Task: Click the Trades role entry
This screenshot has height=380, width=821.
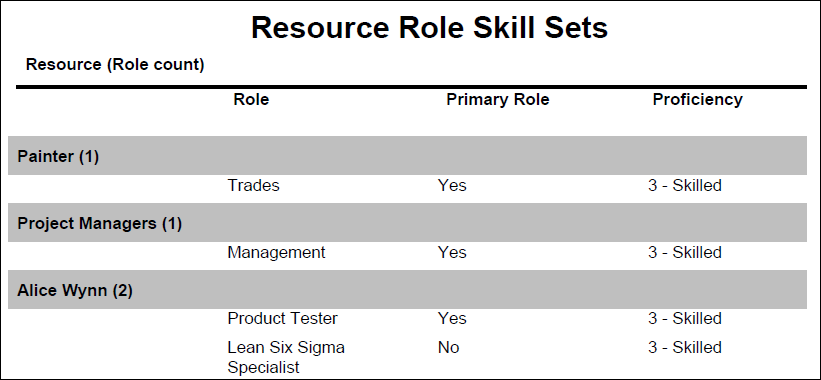Action: point(253,185)
